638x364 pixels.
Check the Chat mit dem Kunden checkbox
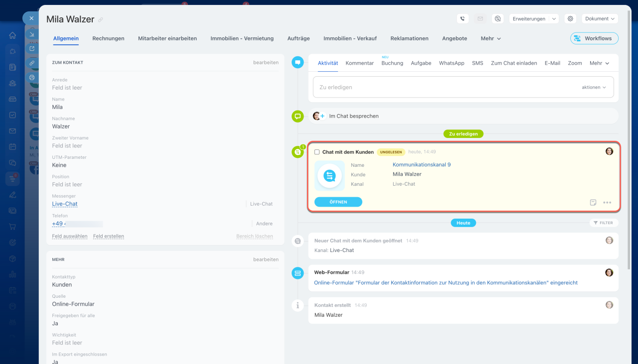tap(317, 152)
